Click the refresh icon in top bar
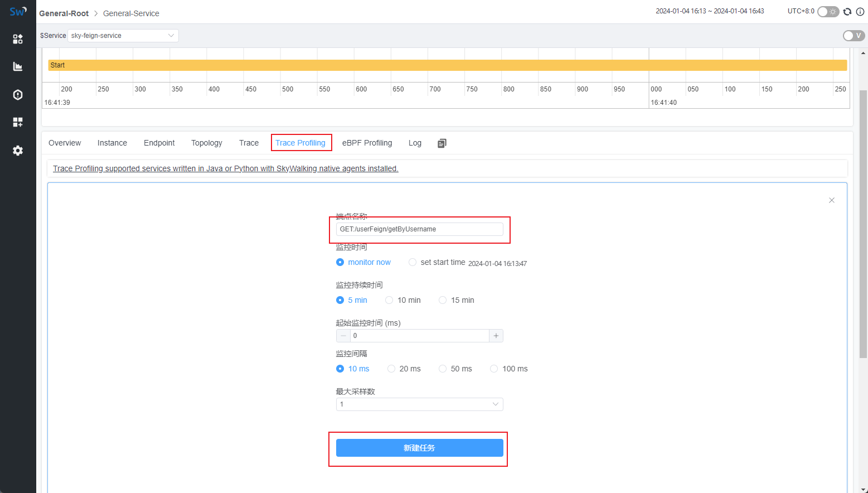This screenshot has height=493, width=868. pos(847,12)
